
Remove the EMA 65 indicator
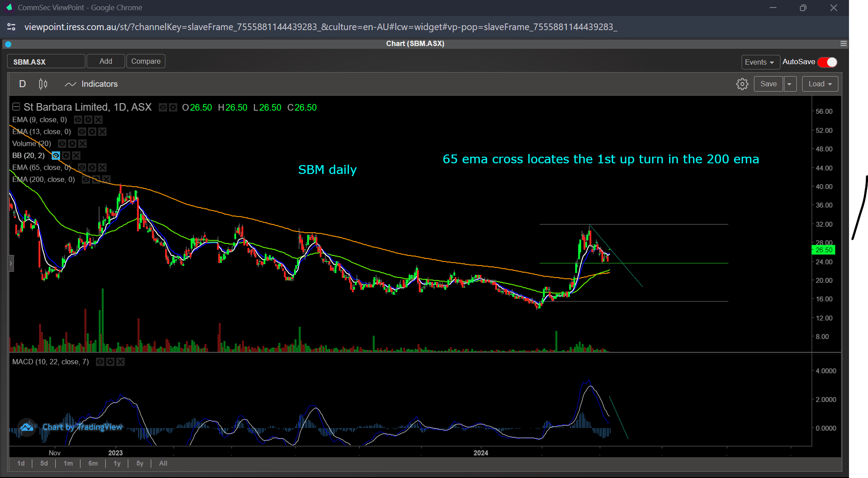[x=102, y=167]
